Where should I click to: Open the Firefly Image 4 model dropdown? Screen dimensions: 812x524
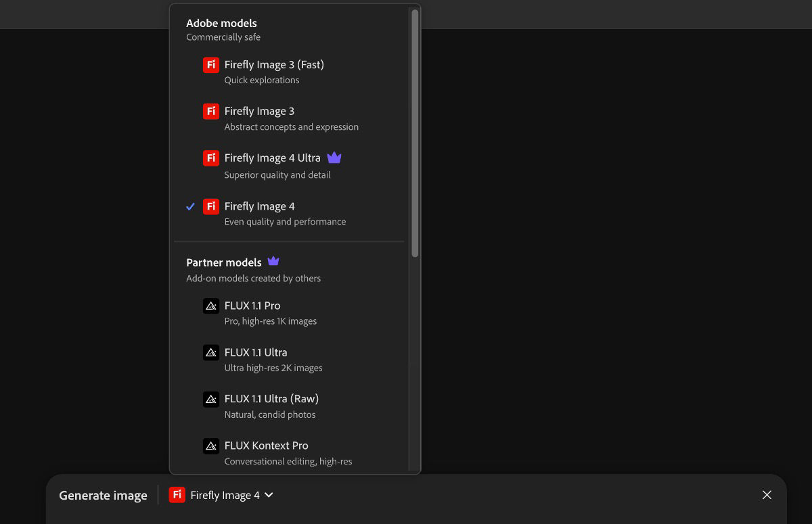221,495
